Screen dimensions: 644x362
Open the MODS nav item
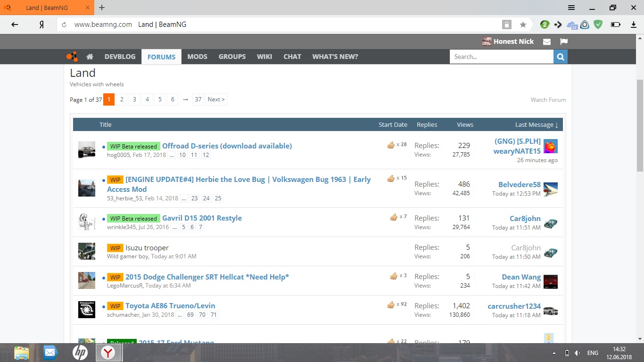tap(197, 57)
